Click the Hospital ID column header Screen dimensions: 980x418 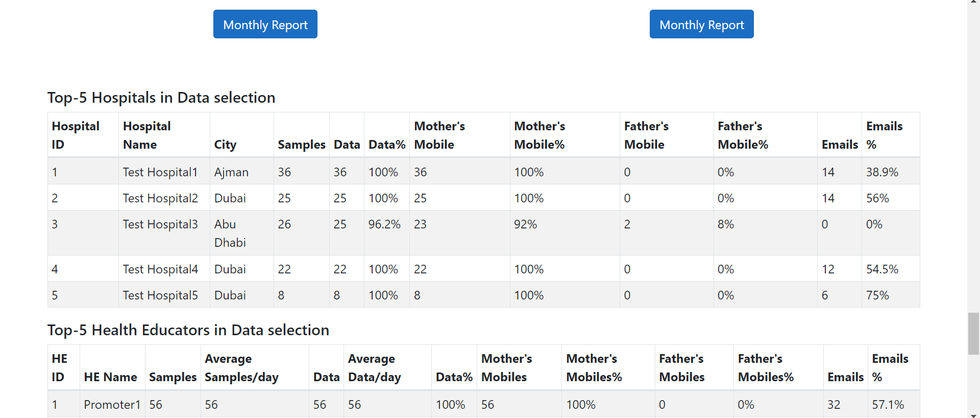76,135
